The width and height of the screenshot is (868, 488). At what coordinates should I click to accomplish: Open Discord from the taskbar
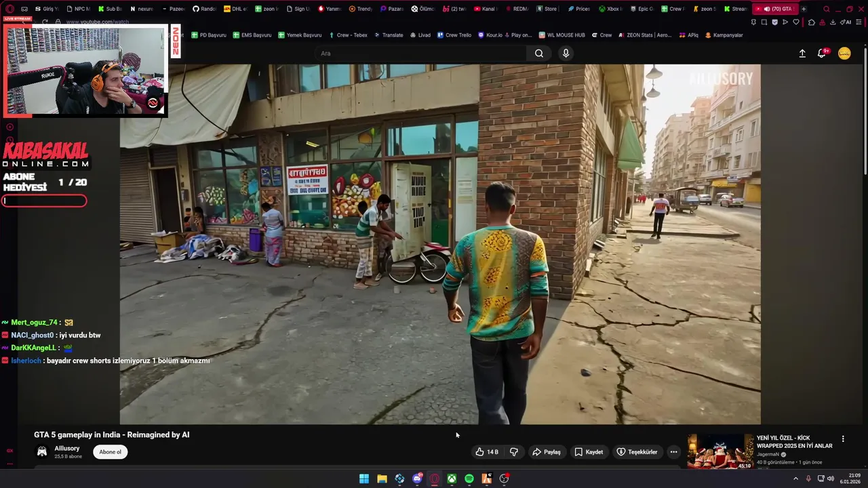coord(417,479)
